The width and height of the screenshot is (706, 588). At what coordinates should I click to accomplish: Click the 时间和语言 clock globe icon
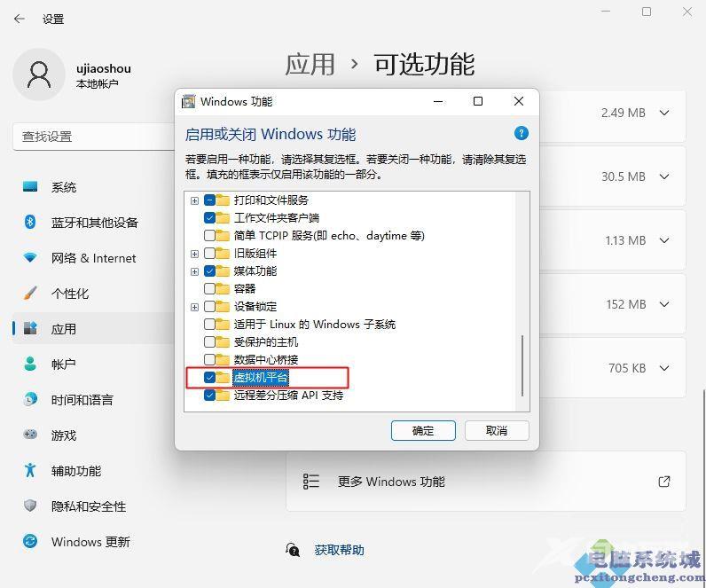(x=30, y=399)
